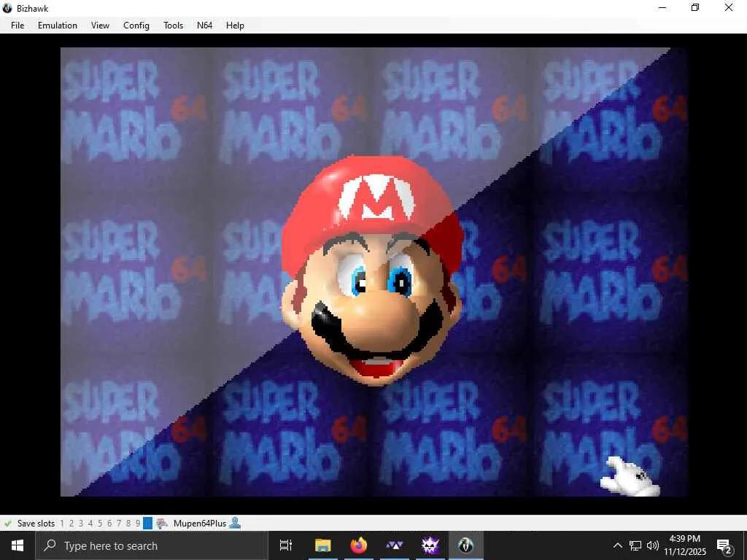Click the highlighted blue save slot 0
The height and width of the screenshot is (560, 747).
click(x=147, y=524)
